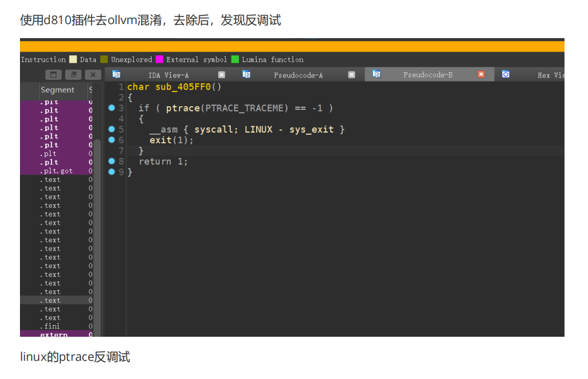This screenshot has height=379, width=588.
Task: Click the ptrace call in pseudocode
Action: click(183, 108)
